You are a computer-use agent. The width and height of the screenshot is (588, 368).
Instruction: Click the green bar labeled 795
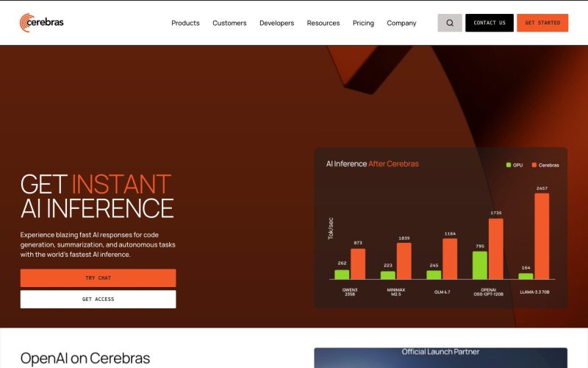(480, 265)
